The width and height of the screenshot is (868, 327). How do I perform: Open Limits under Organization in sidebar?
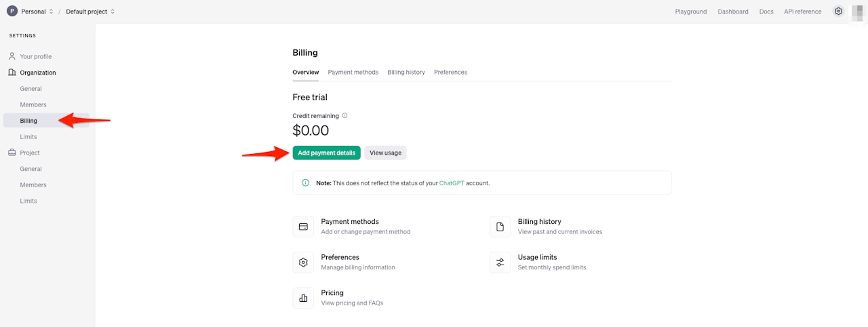[28, 137]
